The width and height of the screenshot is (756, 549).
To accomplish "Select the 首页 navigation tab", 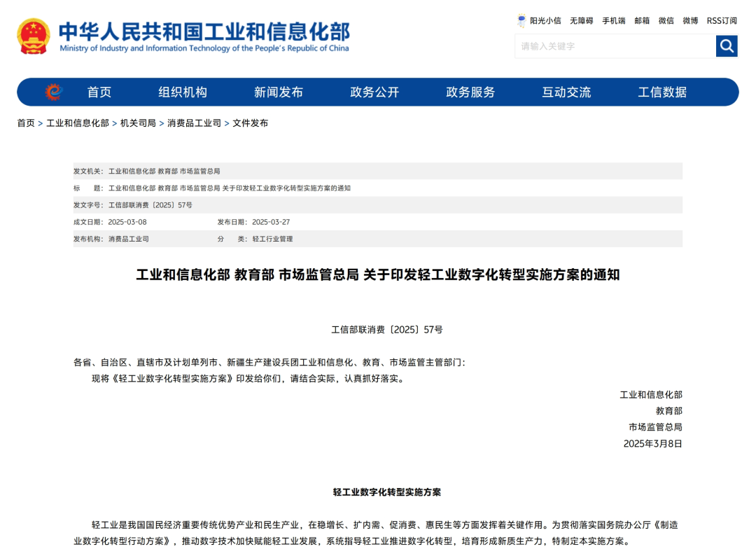I will (x=99, y=92).
